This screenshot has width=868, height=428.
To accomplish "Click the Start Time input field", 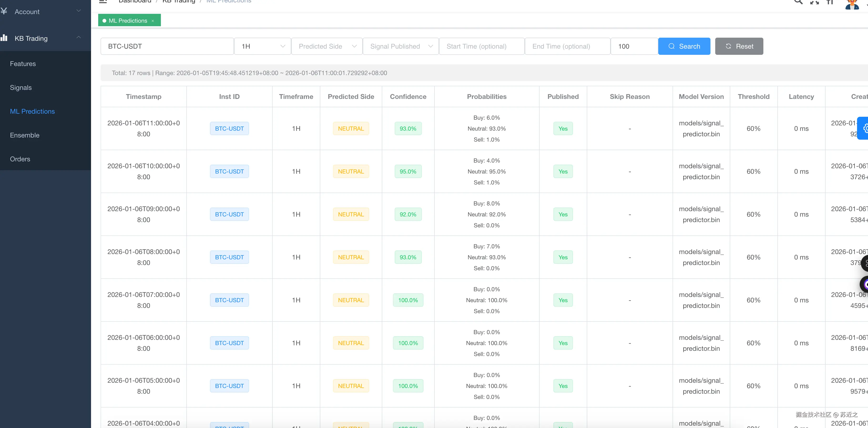I will tap(481, 46).
